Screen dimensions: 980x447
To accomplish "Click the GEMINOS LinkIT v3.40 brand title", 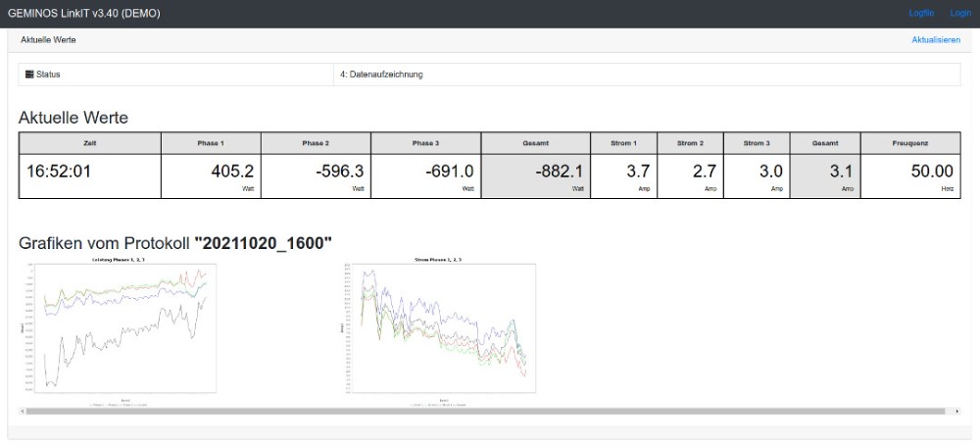I will tap(83, 13).
